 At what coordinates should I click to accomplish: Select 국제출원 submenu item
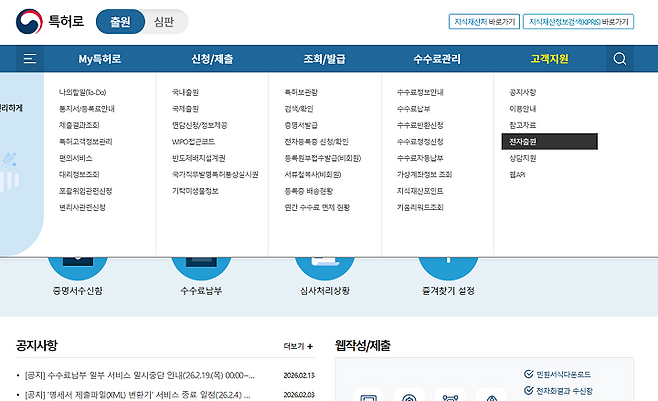tap(185, 109)
